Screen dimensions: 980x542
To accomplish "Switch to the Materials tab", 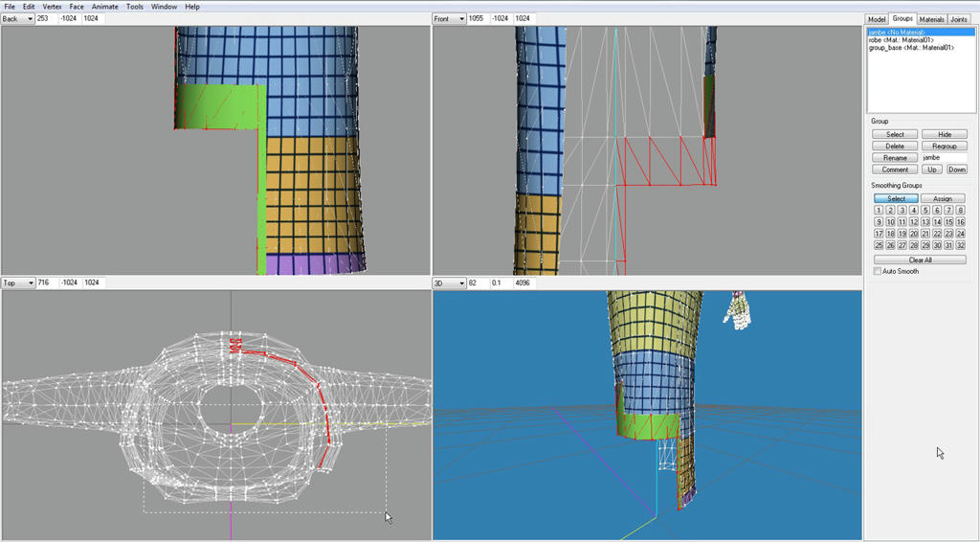I will pyautogui.click(x=932, y=19).
